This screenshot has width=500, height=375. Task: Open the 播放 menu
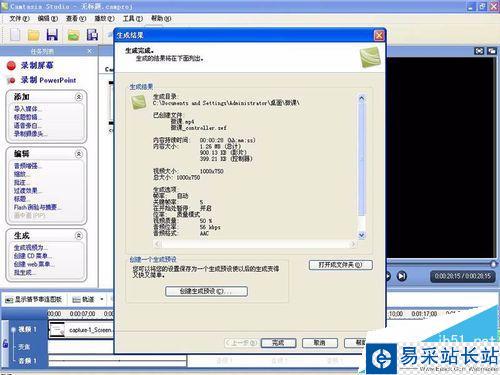tap(104, 18)
